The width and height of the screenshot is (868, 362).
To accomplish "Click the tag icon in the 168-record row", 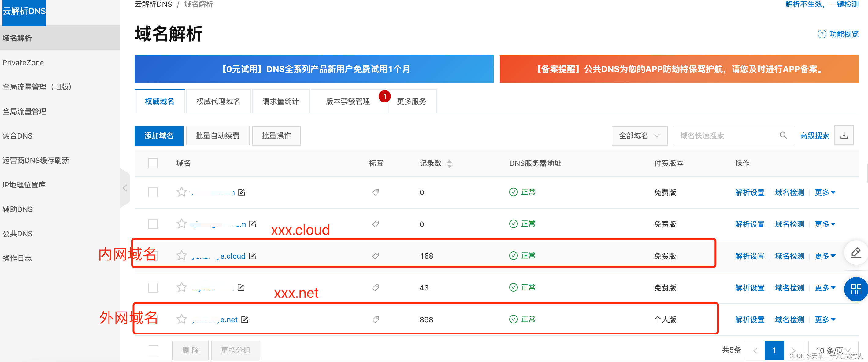I will click(376, 256).
